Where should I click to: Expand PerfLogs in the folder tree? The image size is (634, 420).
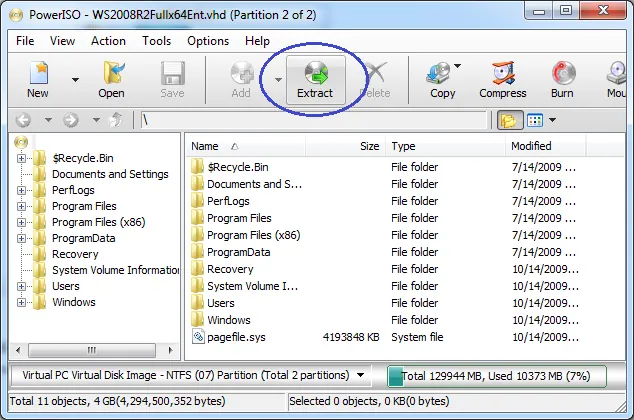pyautogui.click(x=21, y=190)
